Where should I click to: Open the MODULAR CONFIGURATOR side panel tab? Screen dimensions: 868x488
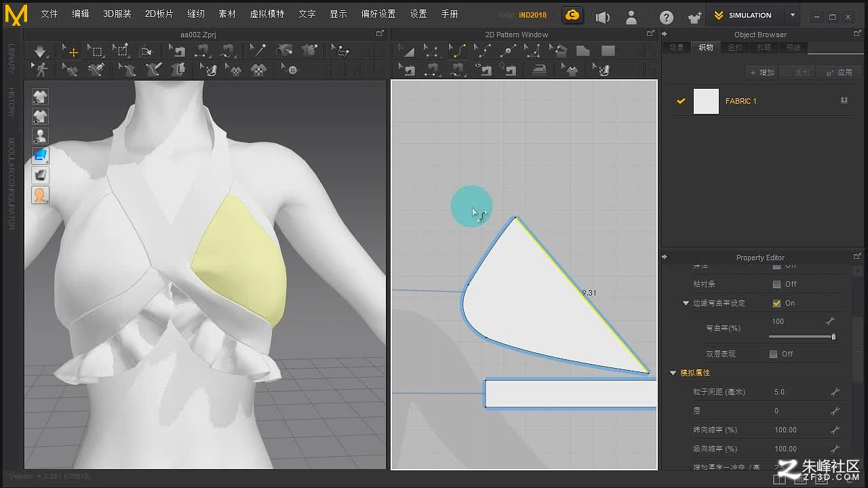[12, 184]
